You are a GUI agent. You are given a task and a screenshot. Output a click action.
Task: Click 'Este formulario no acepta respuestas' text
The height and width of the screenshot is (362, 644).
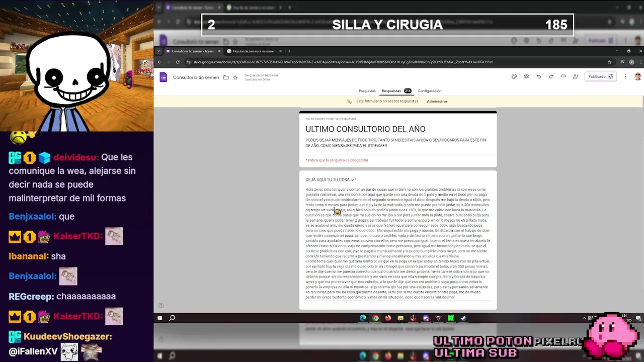(387, 101)
